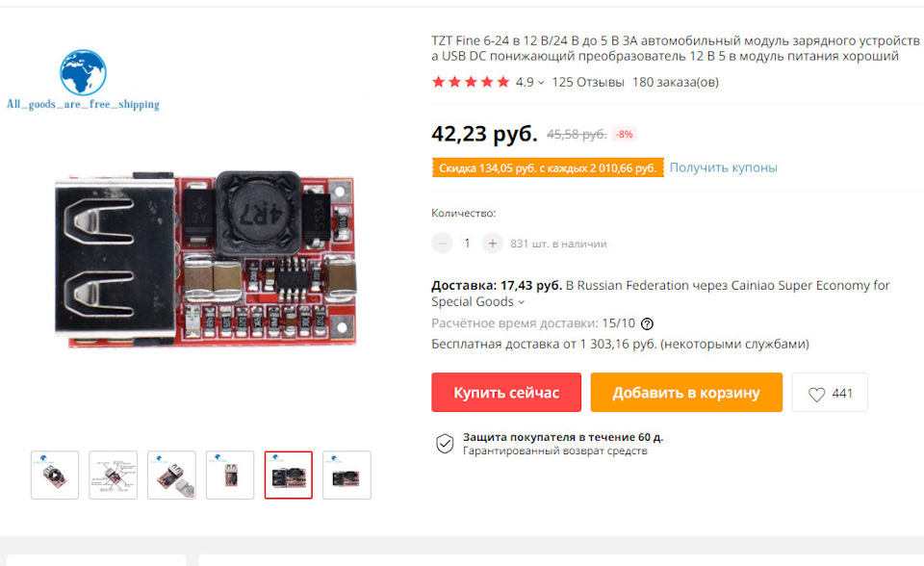Image resolution: width=924 pixels, height=566 pixels.
Task: Select the first video thumbnail with play icon
Action: point(55,476)
